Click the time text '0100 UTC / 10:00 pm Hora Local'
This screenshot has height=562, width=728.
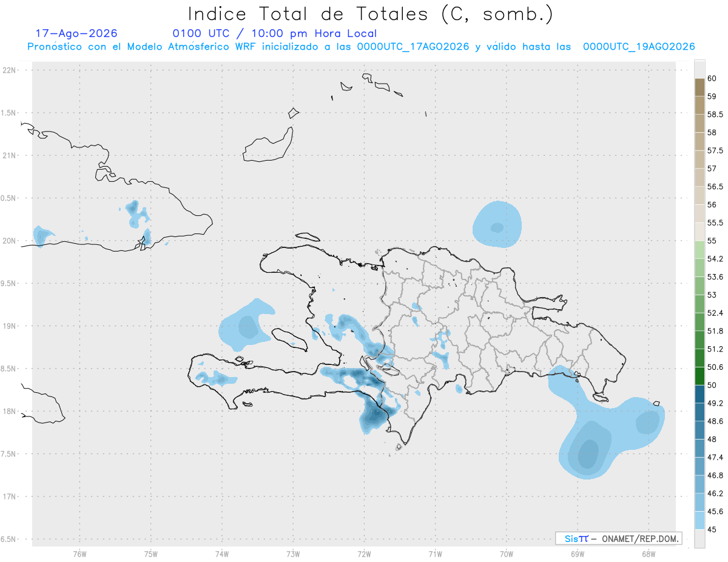pos(274,33)
